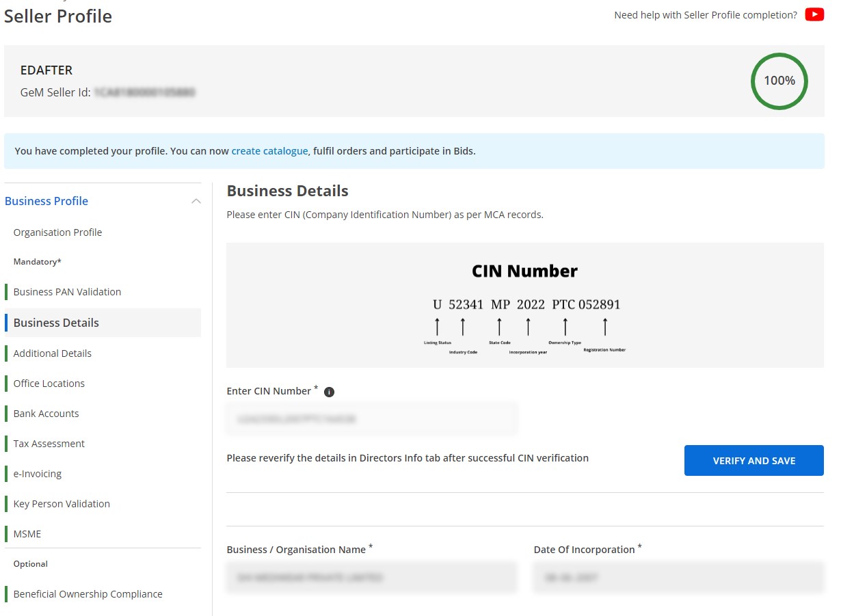Open the Beneficial Ownership Compliance section
The height and width of the screenshot is (616, 854).
coord(88,594)
